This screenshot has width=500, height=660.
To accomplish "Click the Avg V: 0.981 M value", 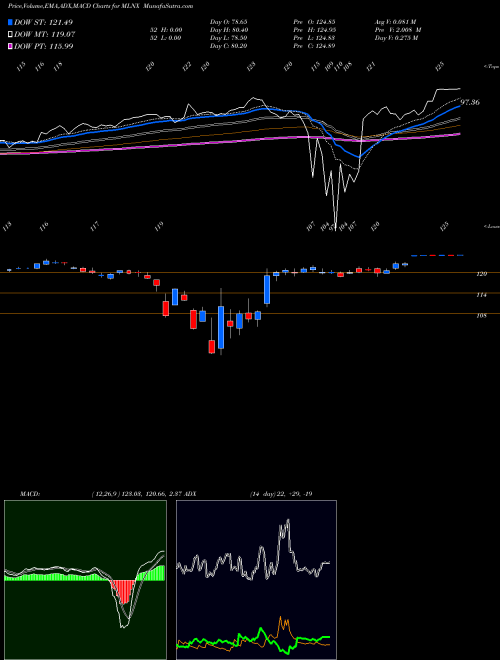I will point(395,22).
